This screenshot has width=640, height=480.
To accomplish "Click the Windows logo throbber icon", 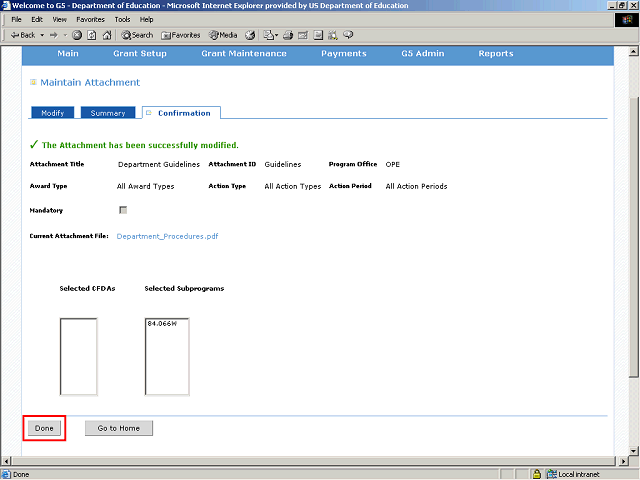I will coord(627,20).
